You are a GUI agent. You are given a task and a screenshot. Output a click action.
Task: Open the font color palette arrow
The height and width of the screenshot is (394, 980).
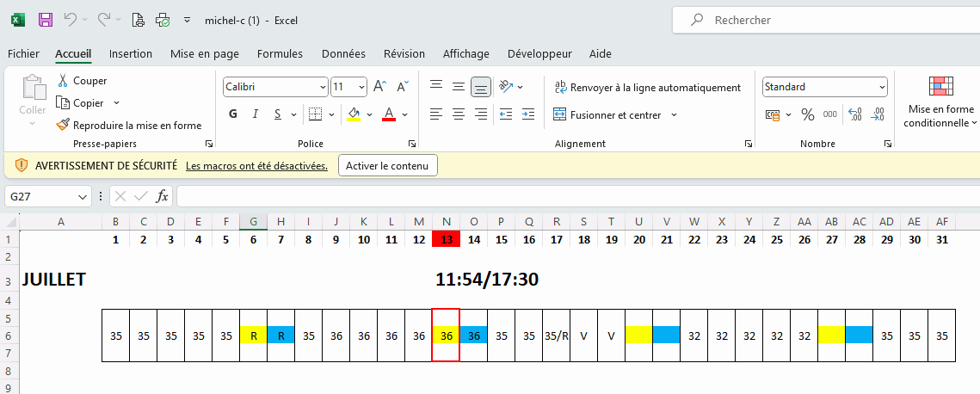point(405,114)
